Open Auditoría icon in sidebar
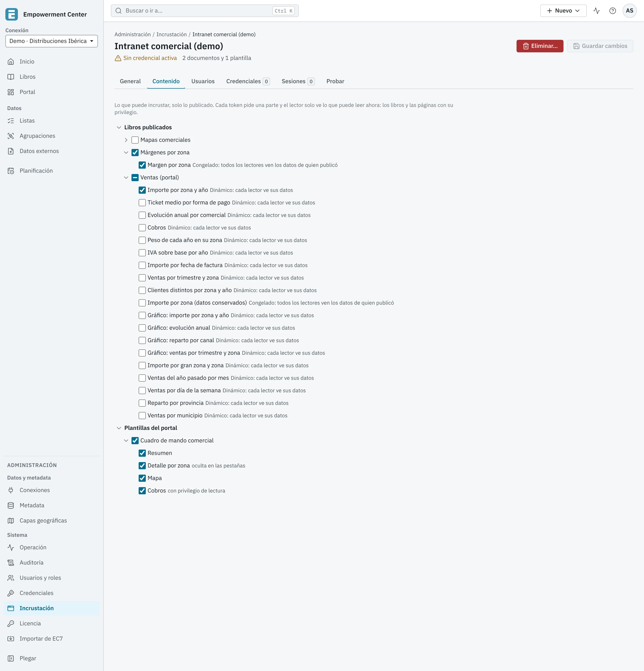644x671 pixels. coord(11,563)
